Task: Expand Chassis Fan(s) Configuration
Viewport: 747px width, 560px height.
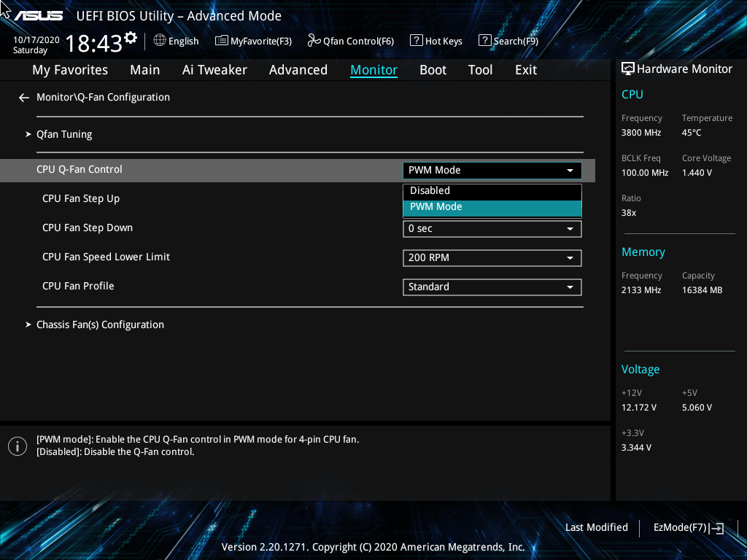Action: point(100,324)
